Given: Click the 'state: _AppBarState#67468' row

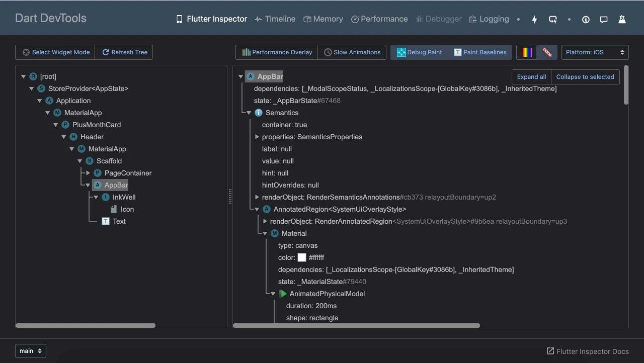Looking at the screenshot, I should pos(297,101).
